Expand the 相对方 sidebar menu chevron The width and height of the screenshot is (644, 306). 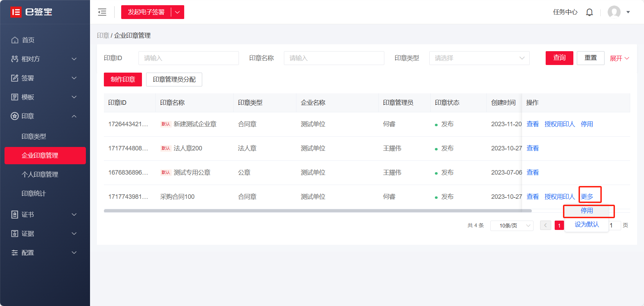74,59
